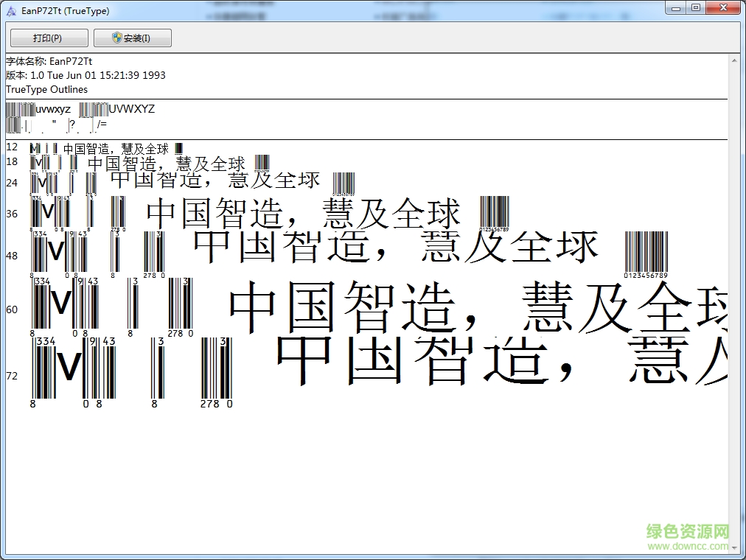Click the version 1.0 info line
The image size is (746, 560).
(x=86, y=74)
